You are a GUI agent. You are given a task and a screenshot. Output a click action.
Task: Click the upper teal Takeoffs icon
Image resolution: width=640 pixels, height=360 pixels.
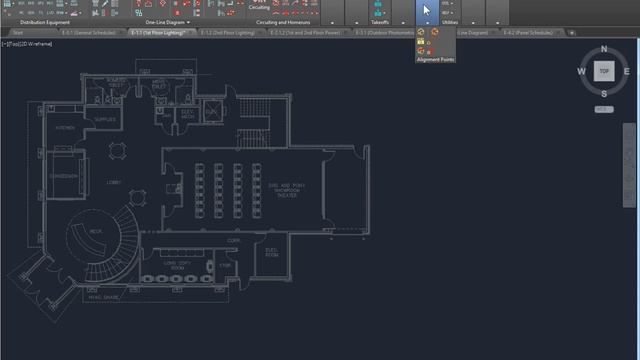click(x=378, y=4)
